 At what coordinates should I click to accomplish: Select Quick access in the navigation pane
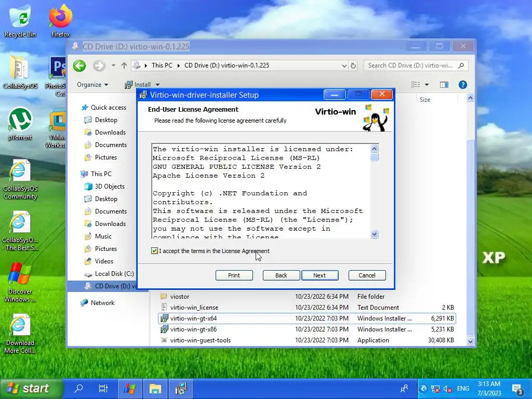point(108,108)
